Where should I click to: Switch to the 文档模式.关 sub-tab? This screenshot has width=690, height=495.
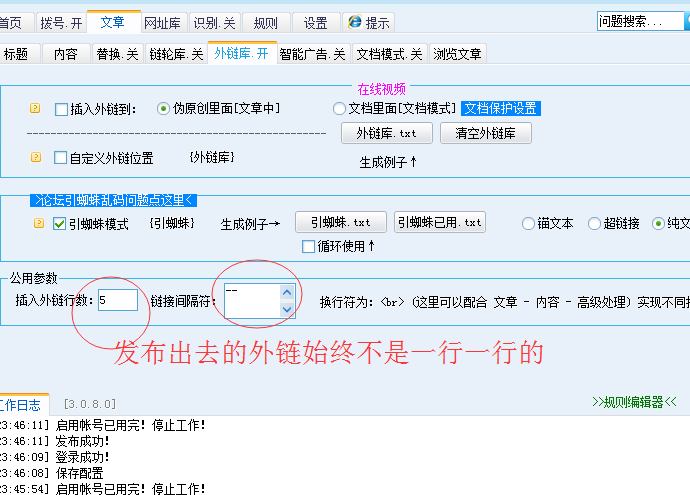coord(389,54)
